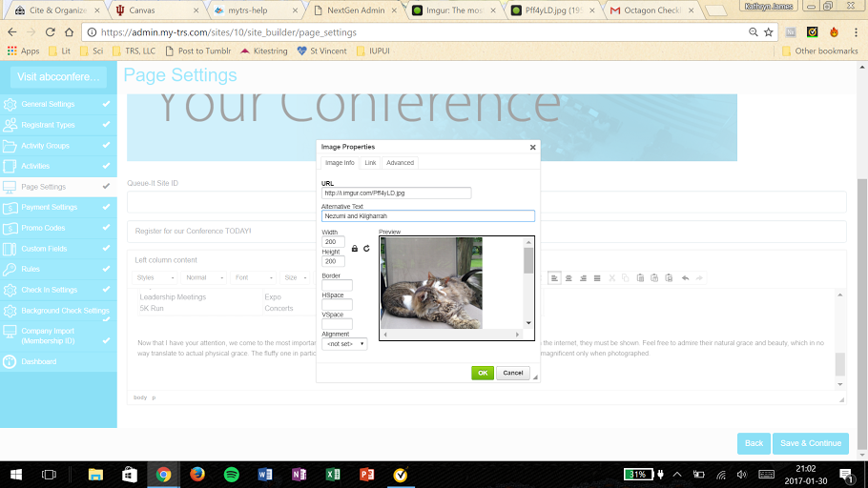This screenshot has height=488, width=868.
Task: Bookmark this page with star icon
Action: [x=768, y=31]
